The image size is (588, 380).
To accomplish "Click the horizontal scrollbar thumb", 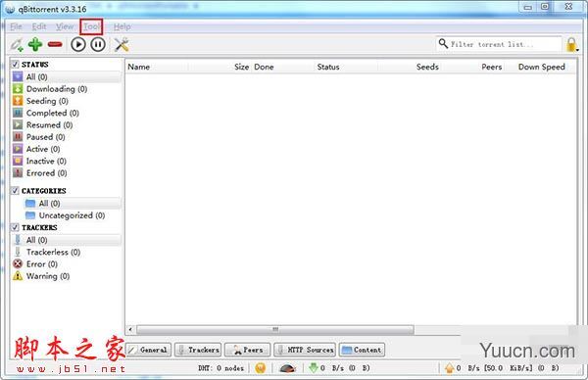I will pyautogui.click(x=275, y=329).
